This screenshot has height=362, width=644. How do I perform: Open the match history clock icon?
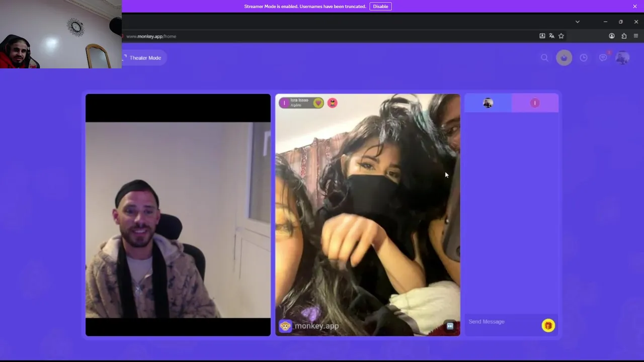pos(584,58)
